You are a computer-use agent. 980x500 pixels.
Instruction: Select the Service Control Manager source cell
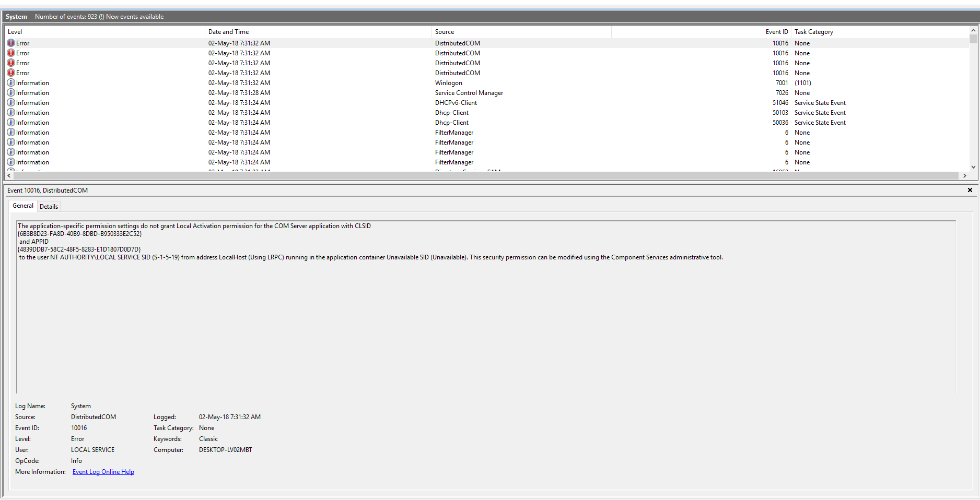[x=469, y=93]
